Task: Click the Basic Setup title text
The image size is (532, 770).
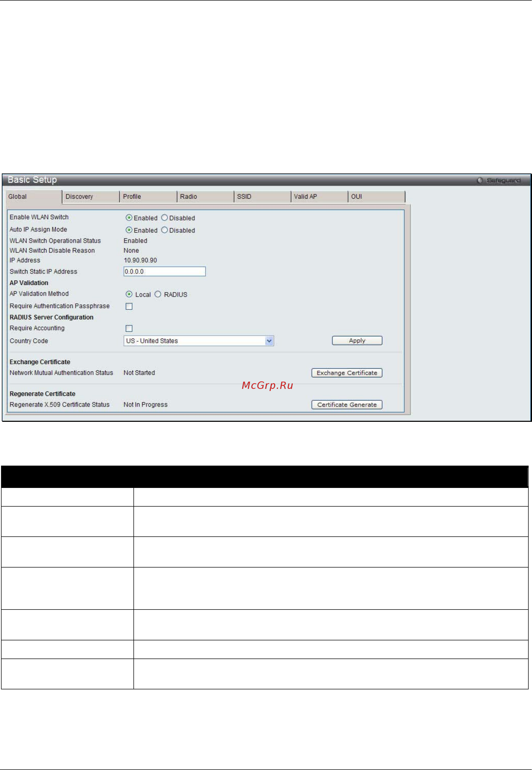Action: pos(32,180)
